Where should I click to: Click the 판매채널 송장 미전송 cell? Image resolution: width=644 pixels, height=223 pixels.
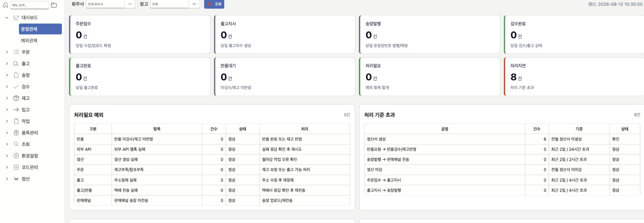tap(157, 200)
